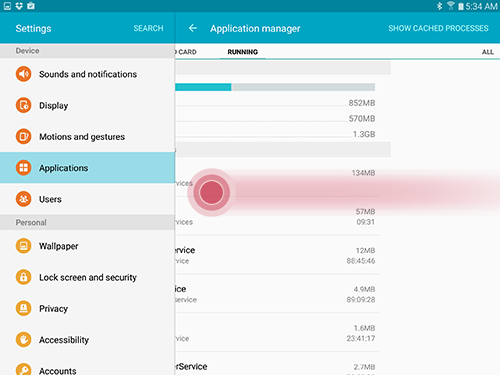Tap the Lock screen padlock icon
500x375 pixels.
tap(23, 277)
